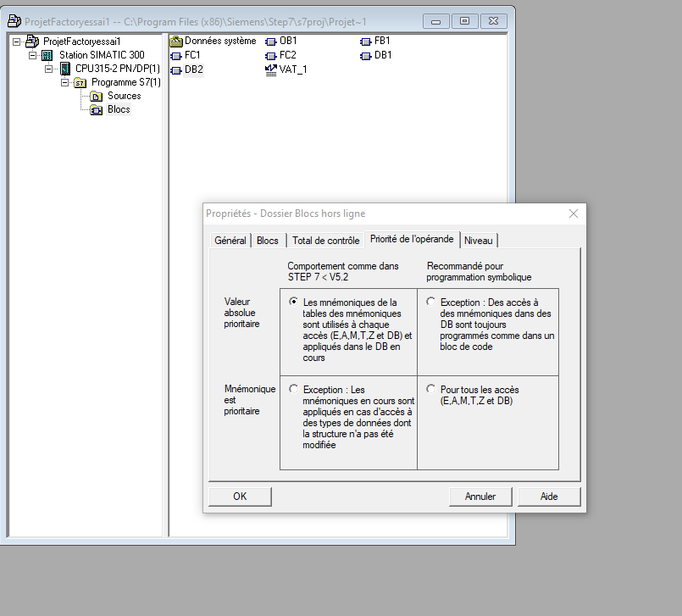Select the DB2 data block icon
This screenshot has width=682, height=616.
pos(176,69)
